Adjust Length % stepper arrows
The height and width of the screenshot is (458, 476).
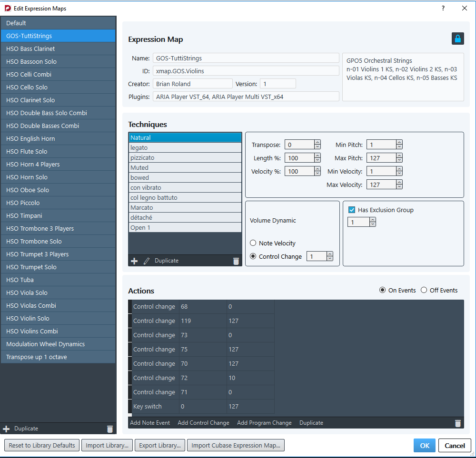(x=317, y=158)
